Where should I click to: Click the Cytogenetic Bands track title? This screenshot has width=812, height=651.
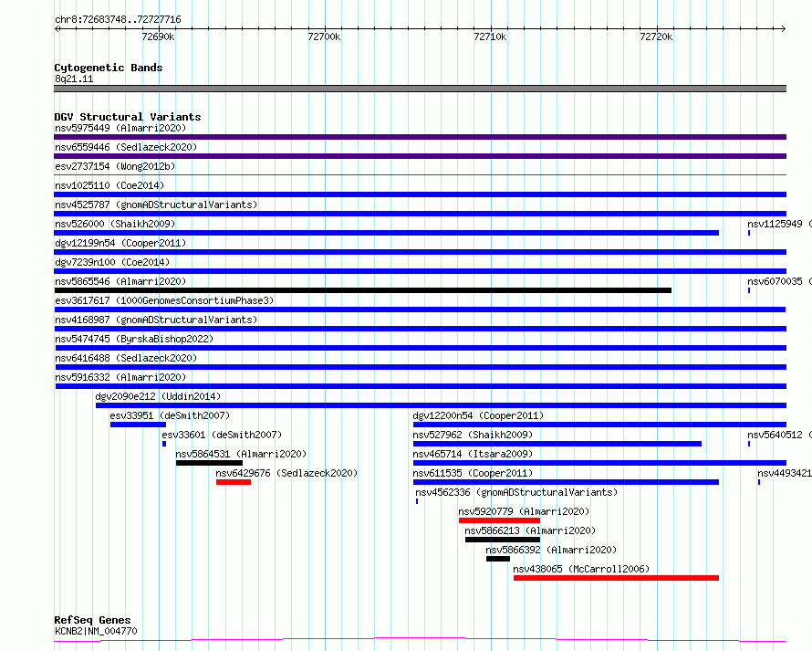[109, 68]
